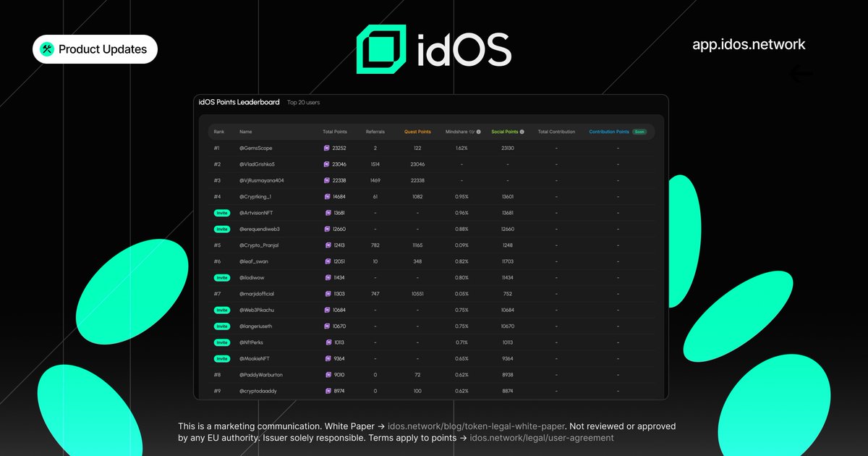Click Invite badge next to @MookieNFT

pos(221,358)
